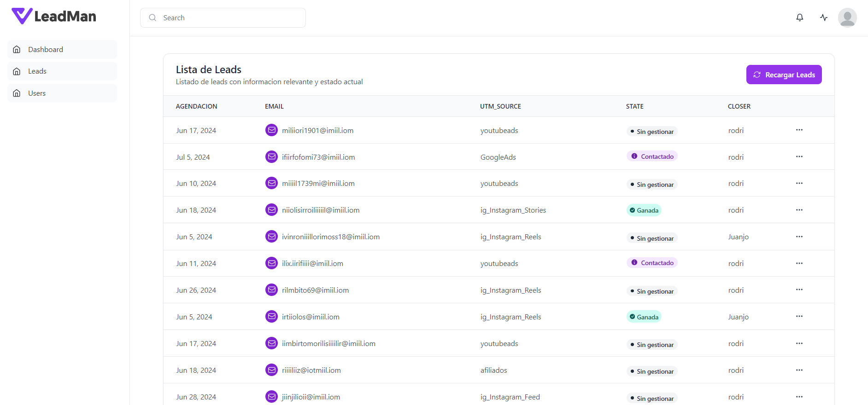Click the mail icon for rilmbito69@imiil.iom
Image resolution: width=868 pixels, height=405 pixels.
pos(272,290)
